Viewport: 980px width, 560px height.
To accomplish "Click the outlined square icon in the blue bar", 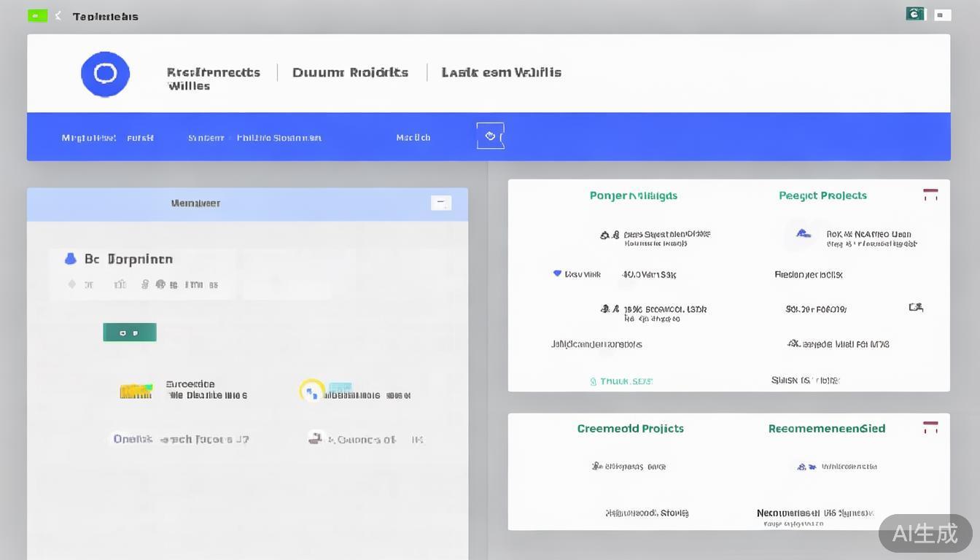I will [490, 136].
